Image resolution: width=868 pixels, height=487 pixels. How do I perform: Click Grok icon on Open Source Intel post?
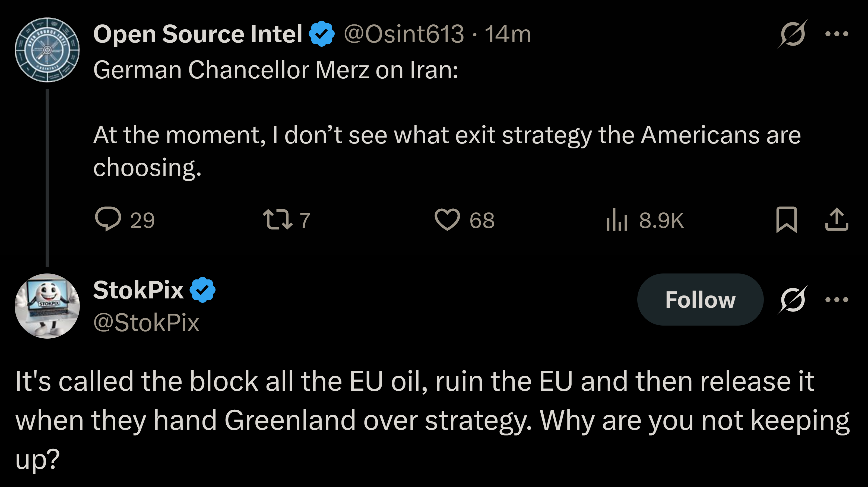793,34
